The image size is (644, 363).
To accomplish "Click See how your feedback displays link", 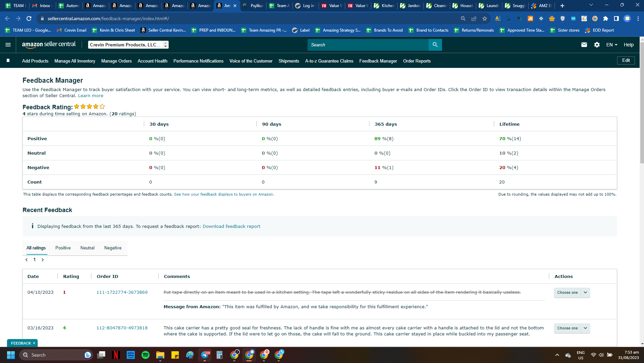I will coord(224,194).
